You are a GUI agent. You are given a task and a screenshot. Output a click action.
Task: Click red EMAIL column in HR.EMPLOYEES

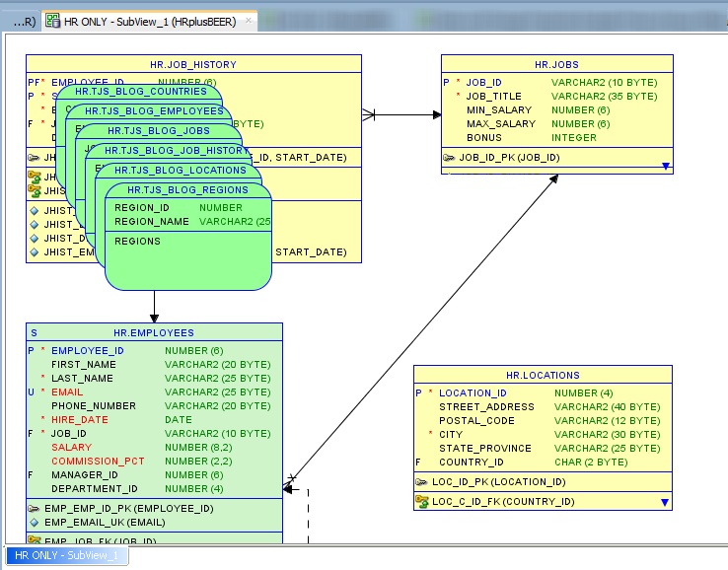67,392
